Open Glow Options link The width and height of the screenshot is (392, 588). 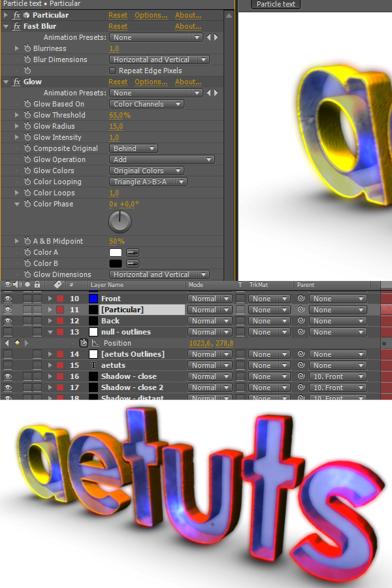(151, 82)
